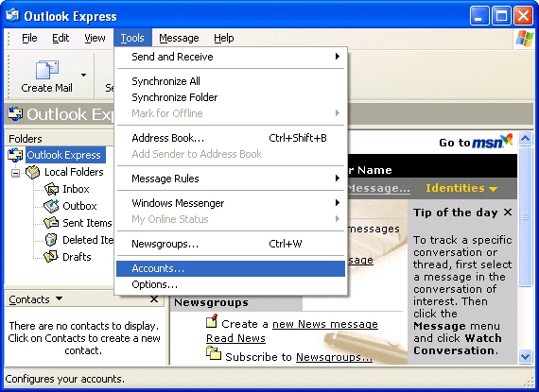This screenshot has width=539, height=392.
Task: Click the Outlook Express title bar icon
Action: (12, 15)
